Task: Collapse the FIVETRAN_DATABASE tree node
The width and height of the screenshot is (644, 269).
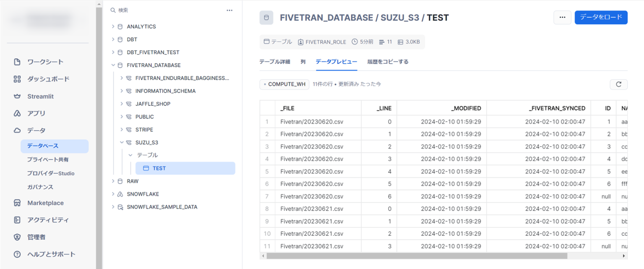Action: coord(112,65)
